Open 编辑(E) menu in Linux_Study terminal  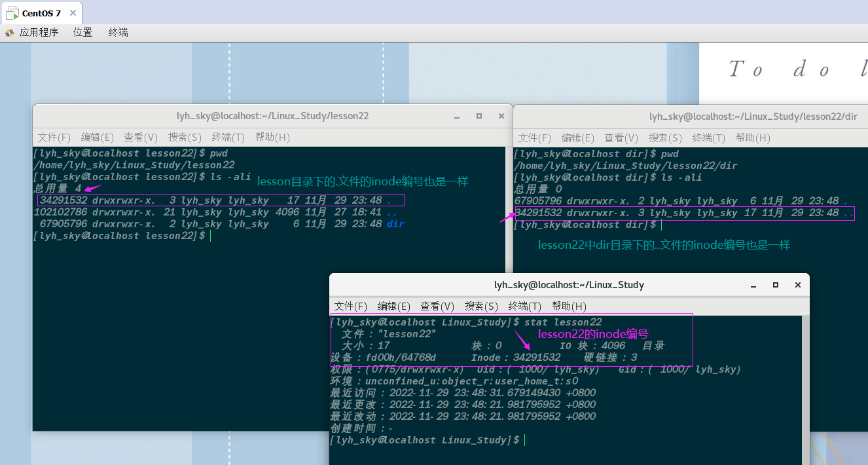(x=394, y=307)
